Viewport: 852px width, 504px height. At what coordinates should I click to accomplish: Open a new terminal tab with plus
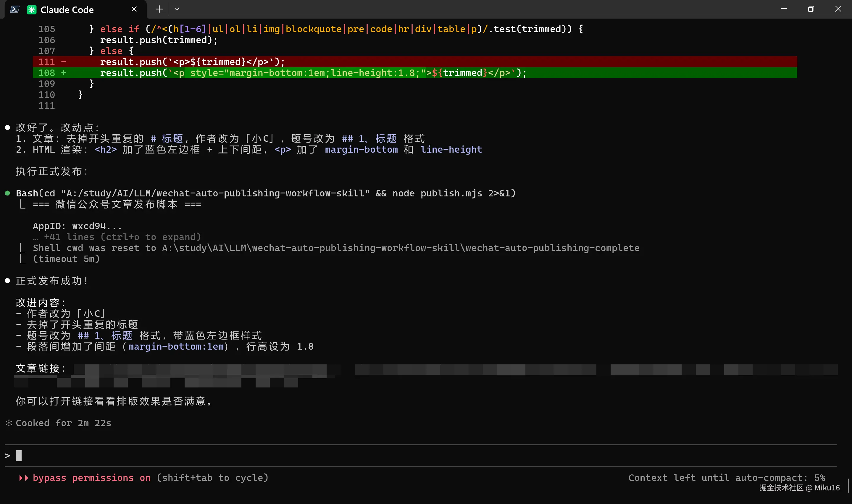[159, 9]
